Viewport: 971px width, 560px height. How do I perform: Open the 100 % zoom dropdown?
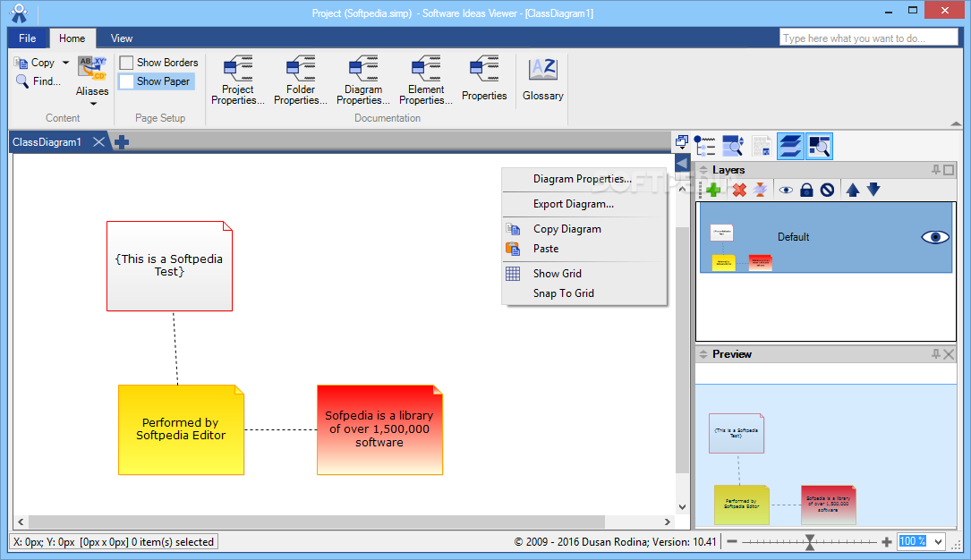point(938,541)
